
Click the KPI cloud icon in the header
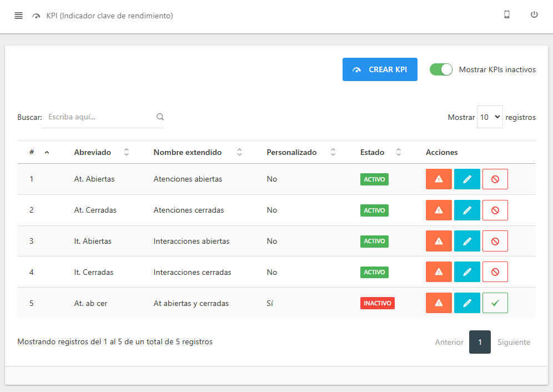(36, 16)
